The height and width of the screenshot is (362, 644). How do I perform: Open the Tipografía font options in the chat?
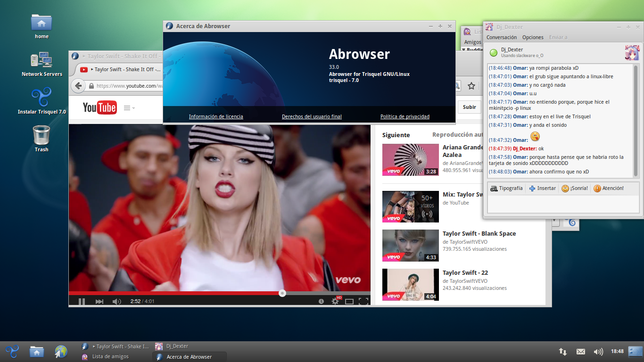coord(507,188)
